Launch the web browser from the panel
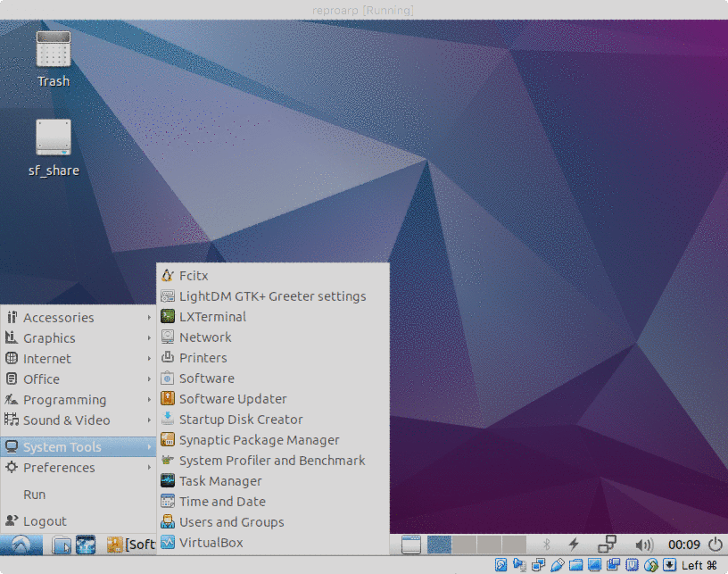 (x=86, y=545)
